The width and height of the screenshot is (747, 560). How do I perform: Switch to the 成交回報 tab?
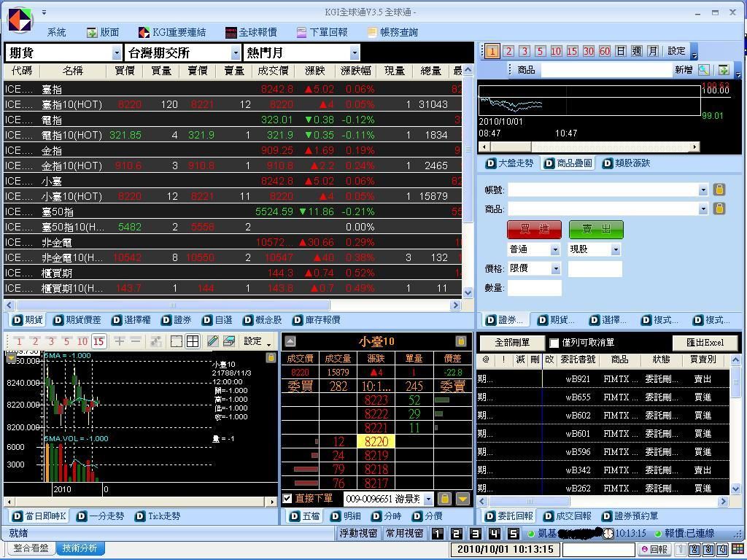coord(568,516)
